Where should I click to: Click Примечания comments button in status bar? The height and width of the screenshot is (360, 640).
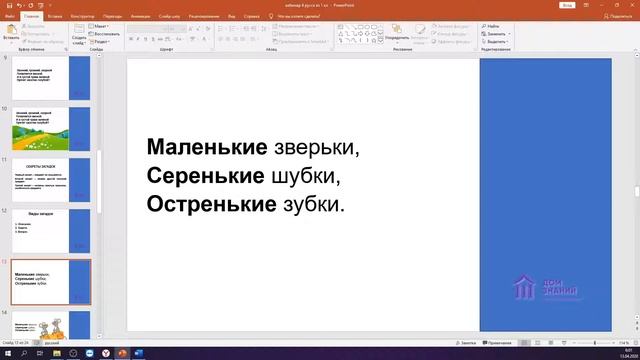click(x=497, y=343)
